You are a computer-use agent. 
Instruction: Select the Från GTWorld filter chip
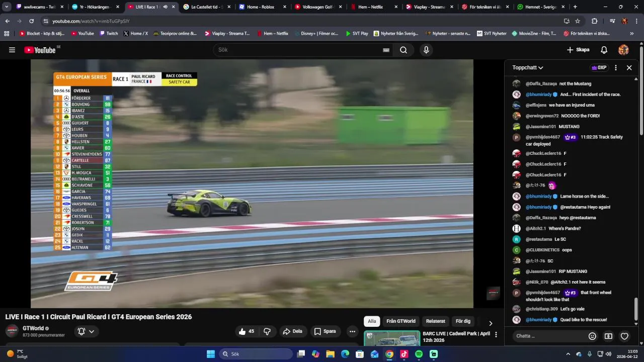(x=401, y=321)
